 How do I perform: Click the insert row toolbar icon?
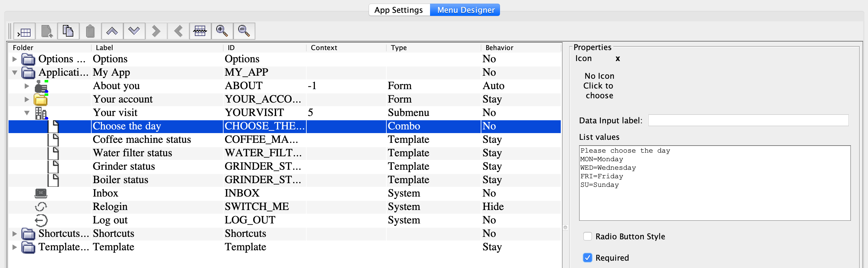point(25,32)
